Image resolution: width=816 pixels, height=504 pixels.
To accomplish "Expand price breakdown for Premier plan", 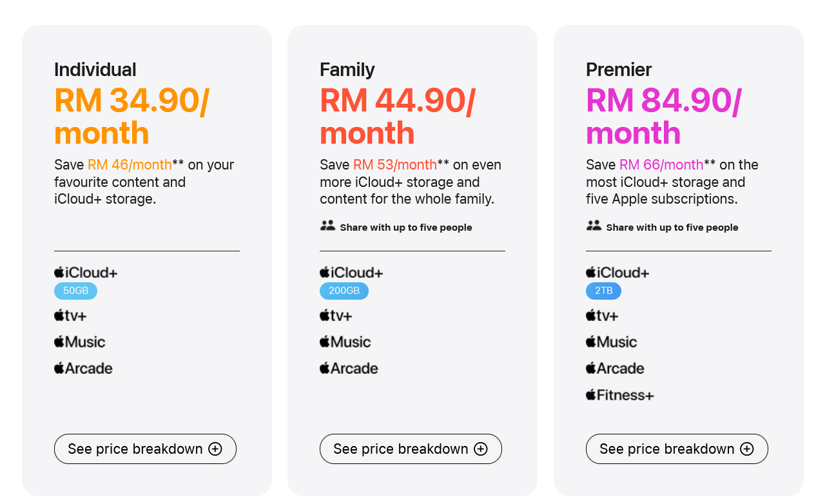I will pyautogui.click(x=677, y=449).
